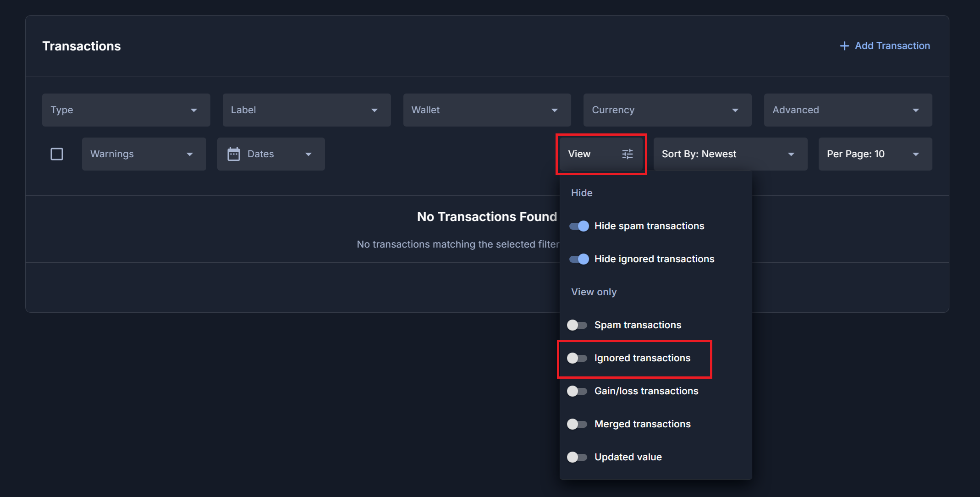Tick the select-all transactions checkbox
Viewport: 980px width, 497px height.
click(57, 154)
